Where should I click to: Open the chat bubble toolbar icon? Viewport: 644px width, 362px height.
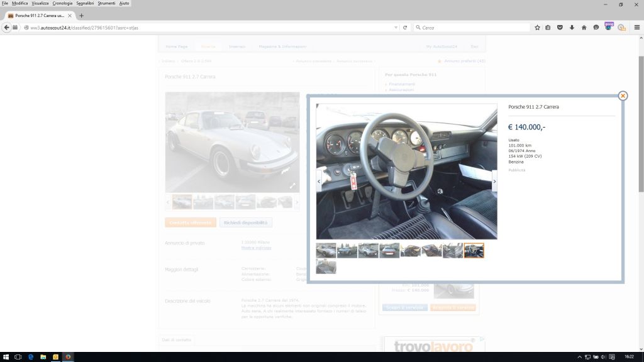(x=596, y=28)
